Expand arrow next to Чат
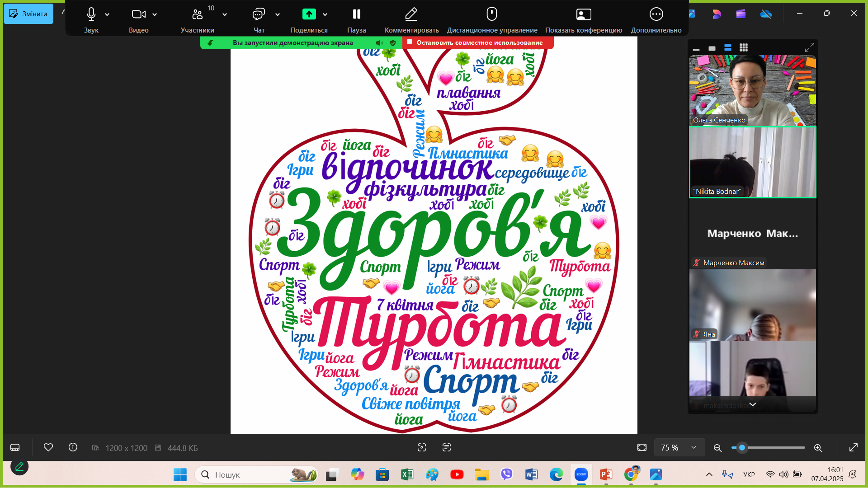Viewport: 868px width, 488px height. 278,14
